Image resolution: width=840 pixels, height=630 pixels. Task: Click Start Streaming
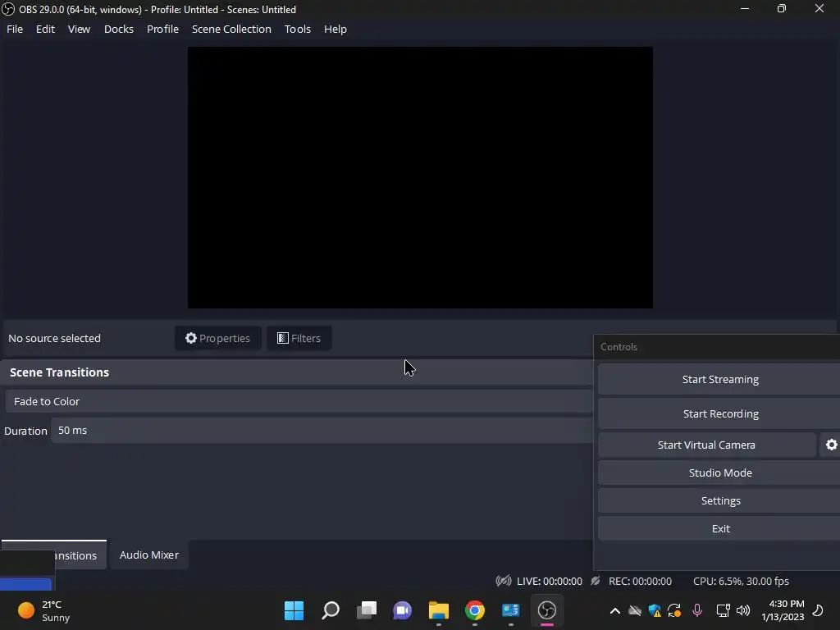coord(719,379)
